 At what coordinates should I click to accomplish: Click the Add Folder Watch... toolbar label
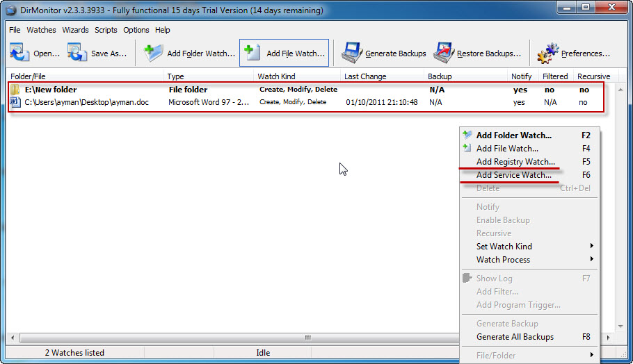coord(200,53)
